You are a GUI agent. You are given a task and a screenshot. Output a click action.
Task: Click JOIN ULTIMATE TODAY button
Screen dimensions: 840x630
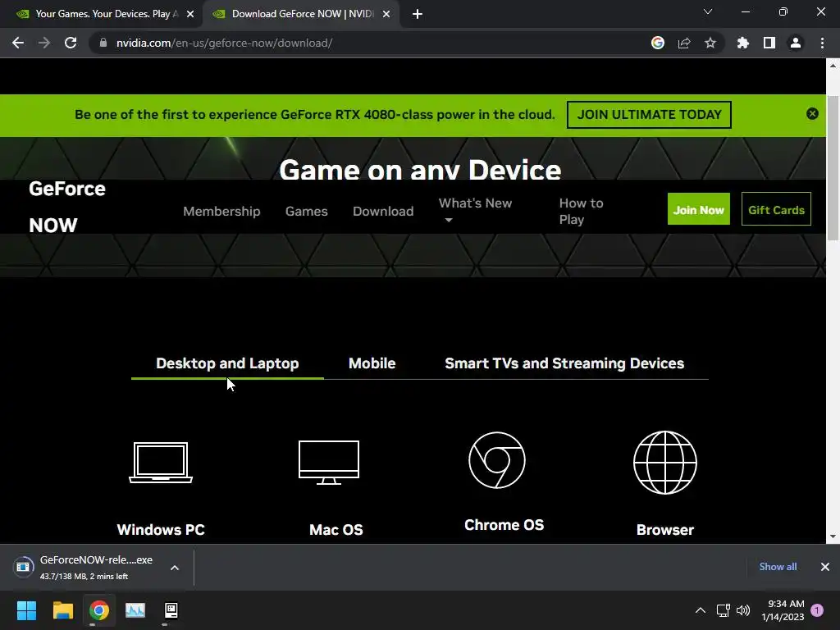[x=649, y=115]
